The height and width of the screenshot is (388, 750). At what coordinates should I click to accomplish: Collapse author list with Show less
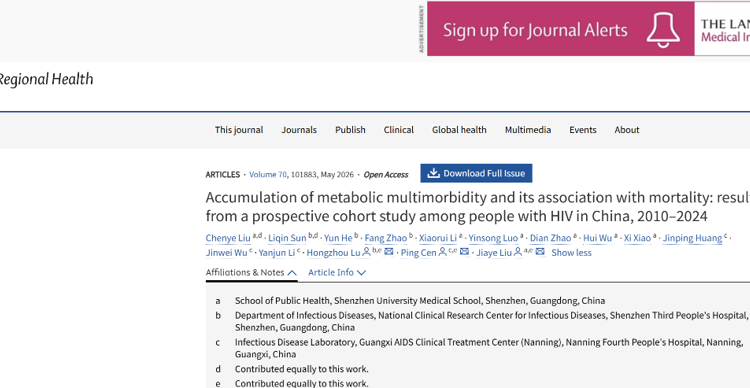pos(571,253)
